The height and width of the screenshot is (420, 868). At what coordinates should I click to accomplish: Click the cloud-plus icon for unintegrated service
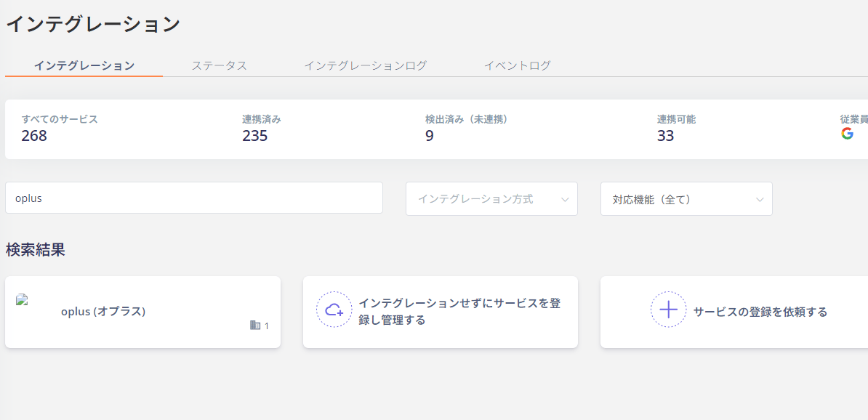tap(334, 310)
